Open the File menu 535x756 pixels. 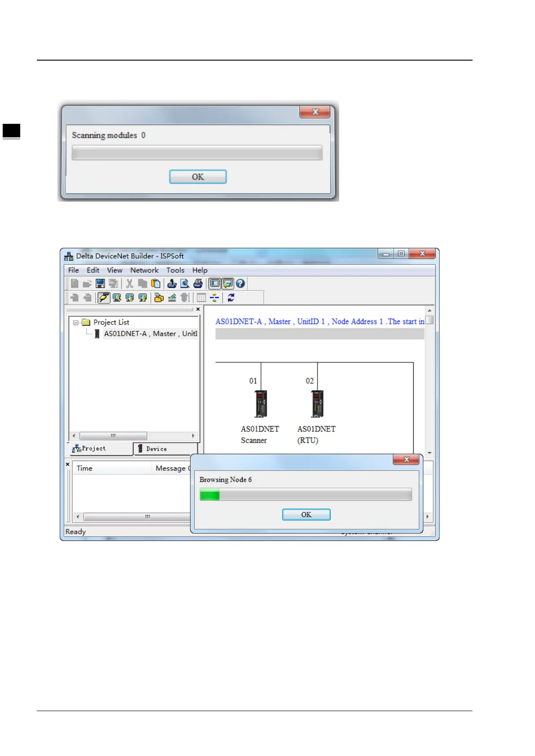[x=74, y=270]
